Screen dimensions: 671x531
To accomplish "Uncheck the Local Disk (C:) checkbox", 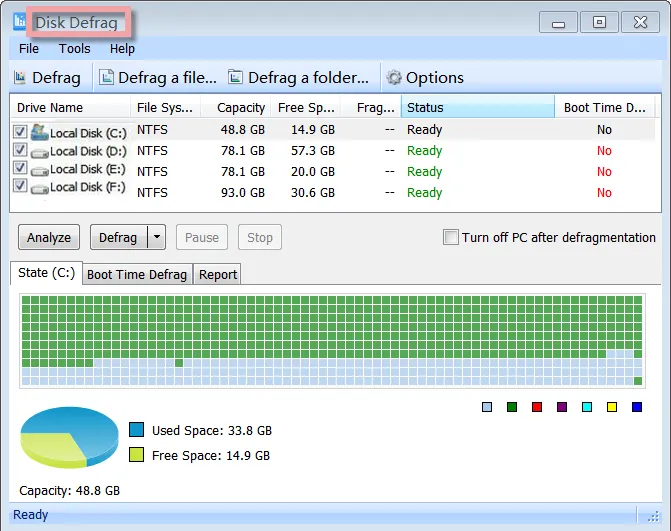I will pos(20,131).
